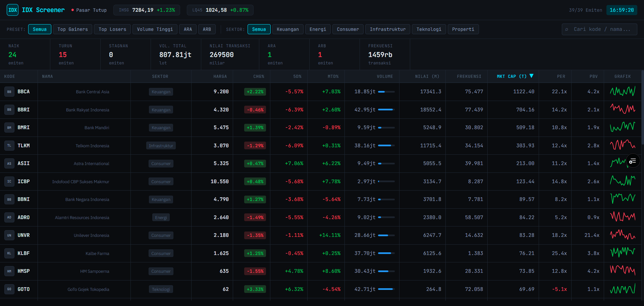Click the TLKM ticker avatar badge
Image resolution: width=644 pixels, height=306 pixels.
pos(9,146)
